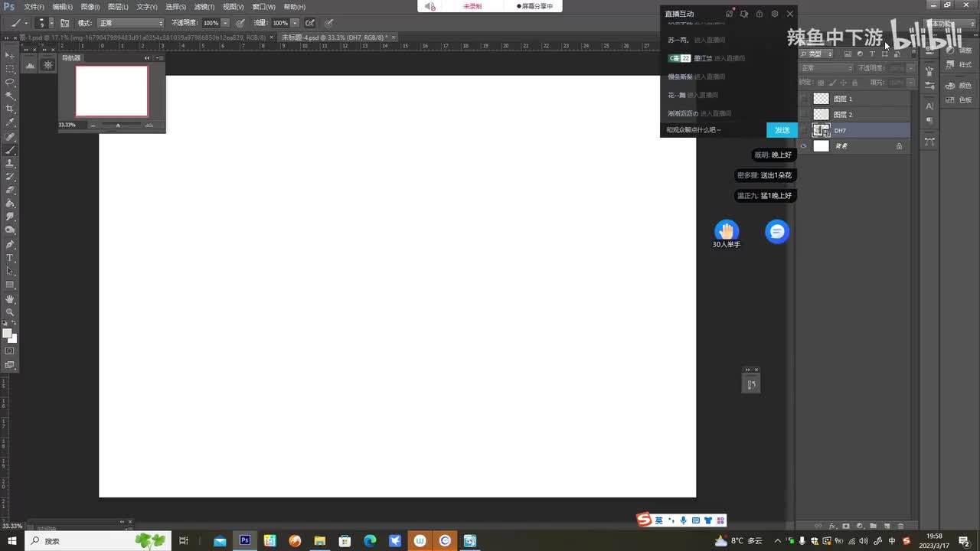Select the Horizontal Type tool

10,258
